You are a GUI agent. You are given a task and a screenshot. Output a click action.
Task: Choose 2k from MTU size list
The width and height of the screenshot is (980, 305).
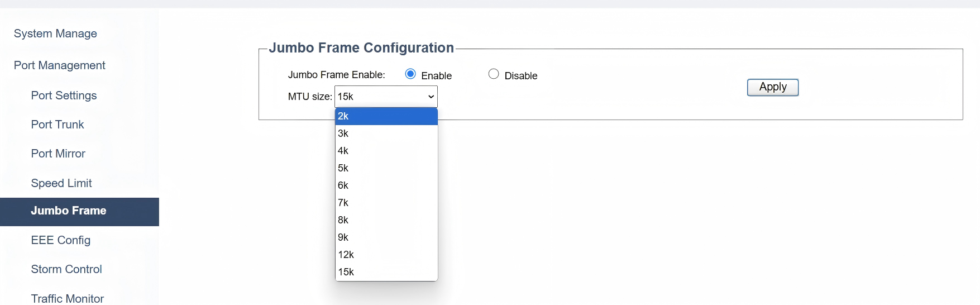[386, 116]
